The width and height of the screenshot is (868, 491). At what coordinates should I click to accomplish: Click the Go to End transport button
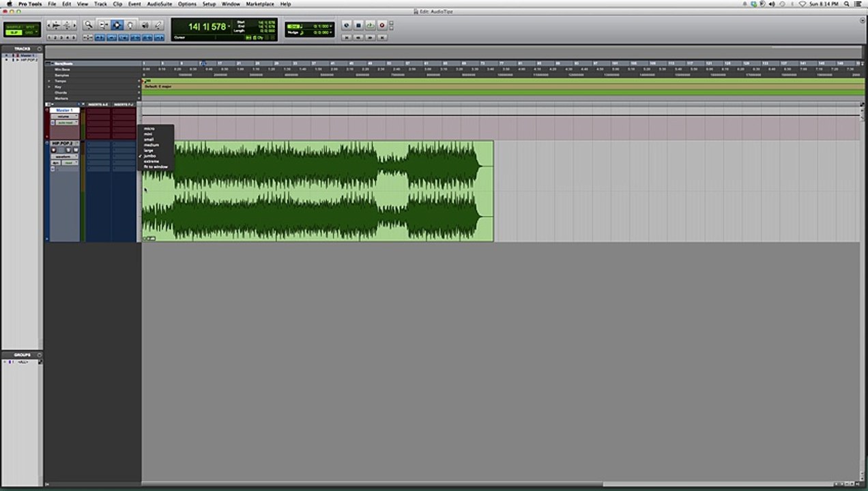tap(381, 38)
